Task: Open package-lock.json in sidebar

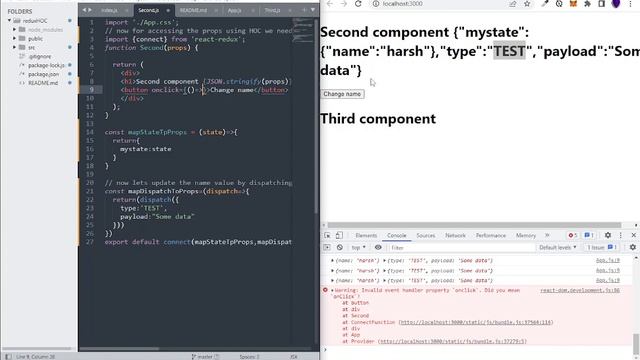Action: [x=46, y=65]
